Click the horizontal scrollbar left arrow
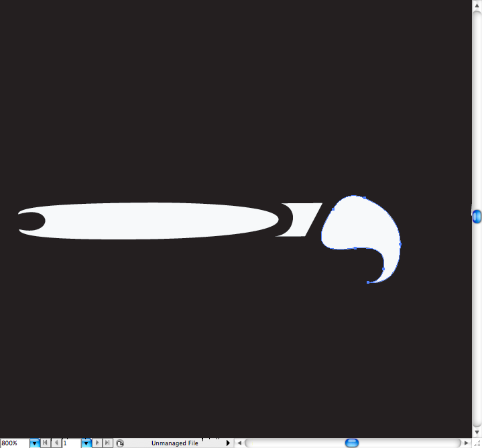The height and width of the screenshot is (448, 482). pos(239,443)
